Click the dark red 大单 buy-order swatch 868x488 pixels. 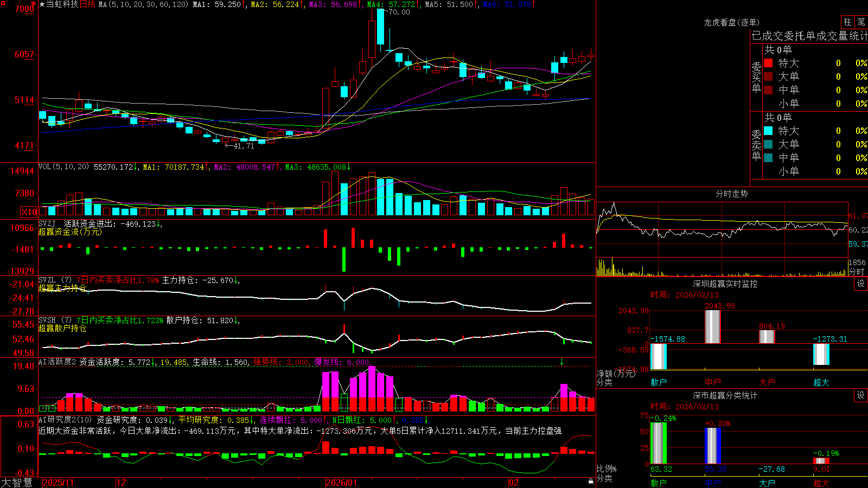pyautogui.click(x=768, y=76)
